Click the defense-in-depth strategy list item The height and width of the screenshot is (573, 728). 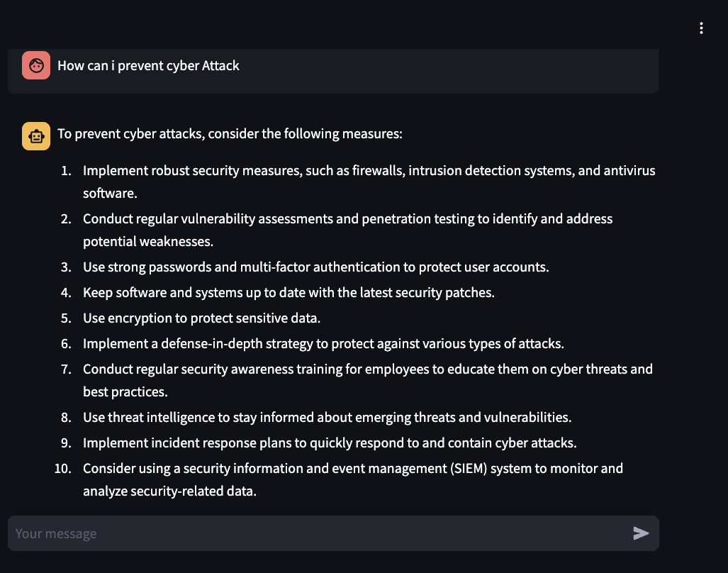point(323,344)
